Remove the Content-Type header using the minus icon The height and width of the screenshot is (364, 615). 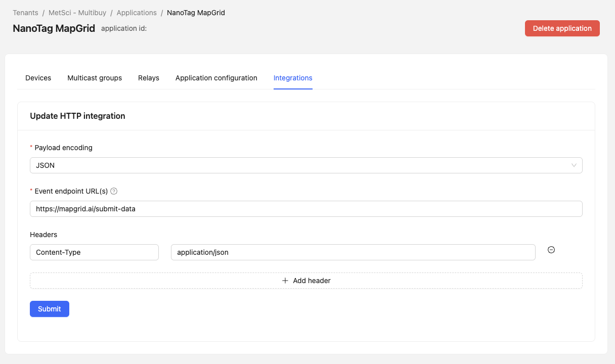pos(551,250)
